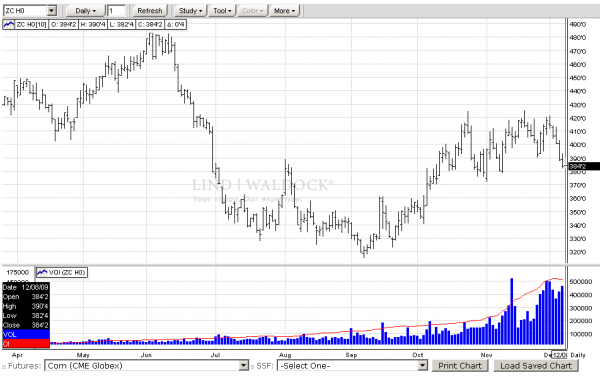The image size is (600, 378).
Task: Click chart icon beside VOI (ZC H0) label
Action: 42,272
